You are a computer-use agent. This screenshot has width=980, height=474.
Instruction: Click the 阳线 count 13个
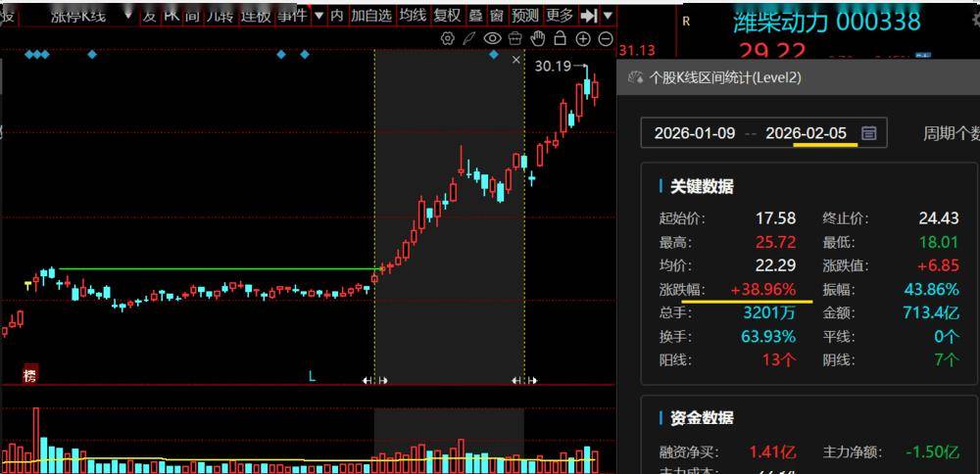tap(779, 360)
